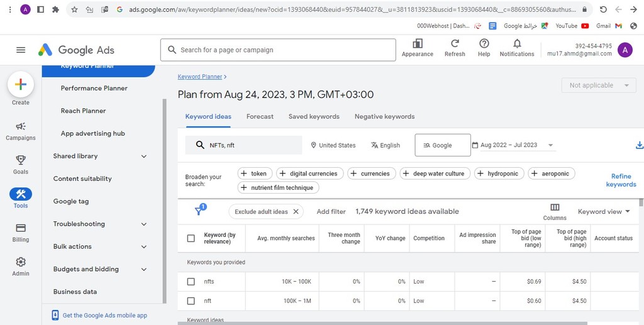Viewport: 644px width, 325px height.
Task: Select all keywords header checkbox
Action: (191, 238)
